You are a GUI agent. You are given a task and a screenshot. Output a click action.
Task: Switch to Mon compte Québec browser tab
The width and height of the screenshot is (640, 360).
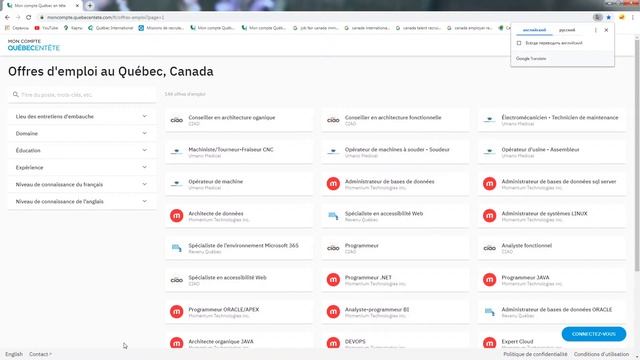click(41, 6)
